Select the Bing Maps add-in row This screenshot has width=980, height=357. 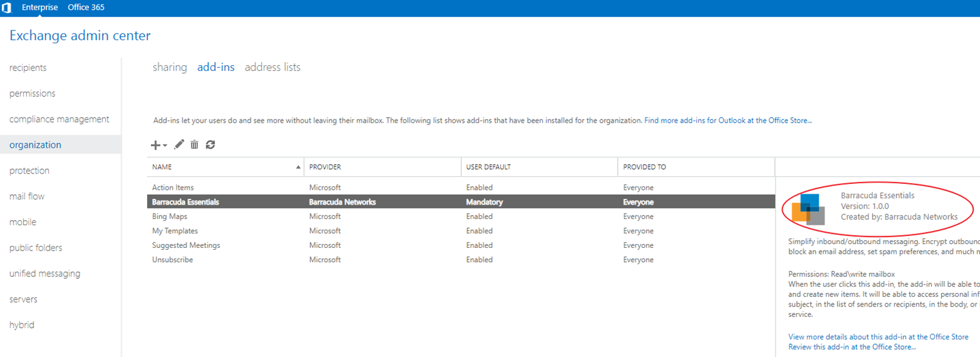(461, 217)
